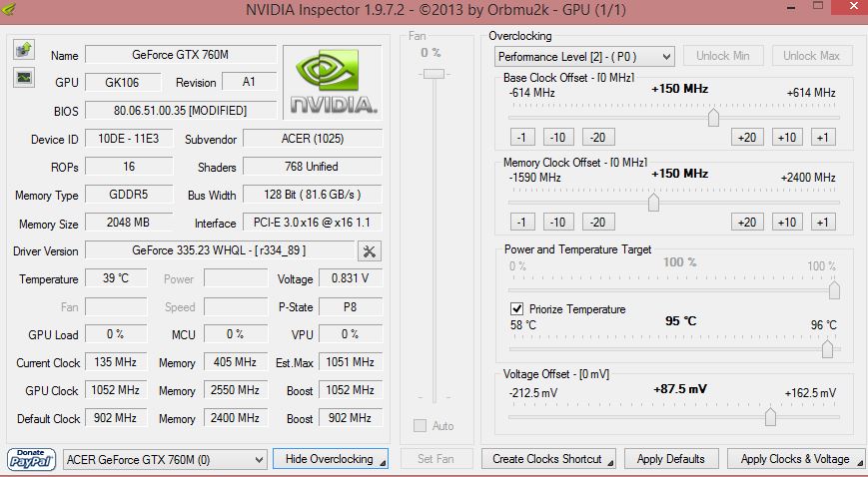The width and height of the screenshot is (868, 477).
Task: Click the +87.5 mV voltage offset value
Action: coord(680,389)
